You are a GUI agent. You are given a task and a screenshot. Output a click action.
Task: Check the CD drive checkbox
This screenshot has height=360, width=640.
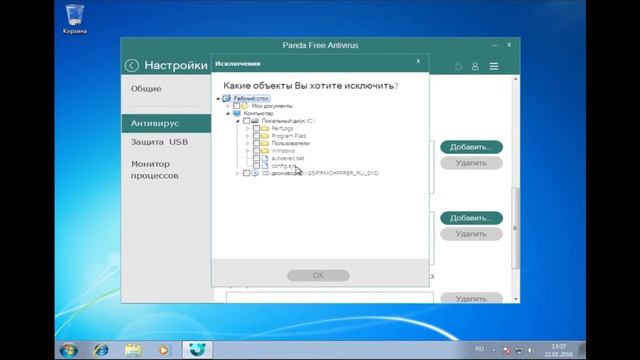point(246,173)
